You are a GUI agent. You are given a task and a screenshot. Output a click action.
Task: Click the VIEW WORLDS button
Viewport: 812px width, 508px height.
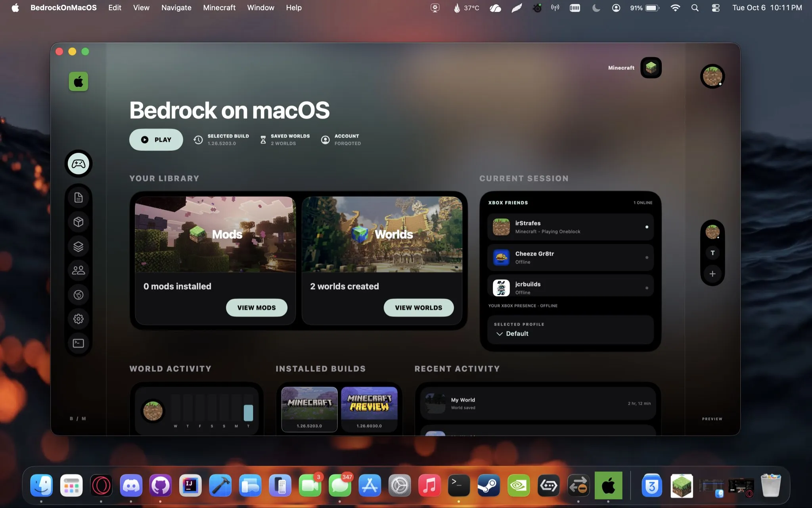point(419,308)
